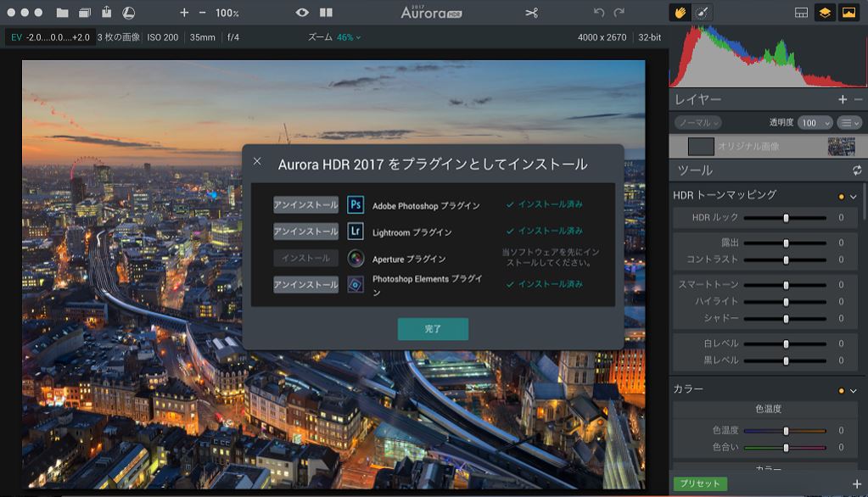Adjust the HDR ルック slider
Viewport: 868px width, 497px height.
(785, 218)
